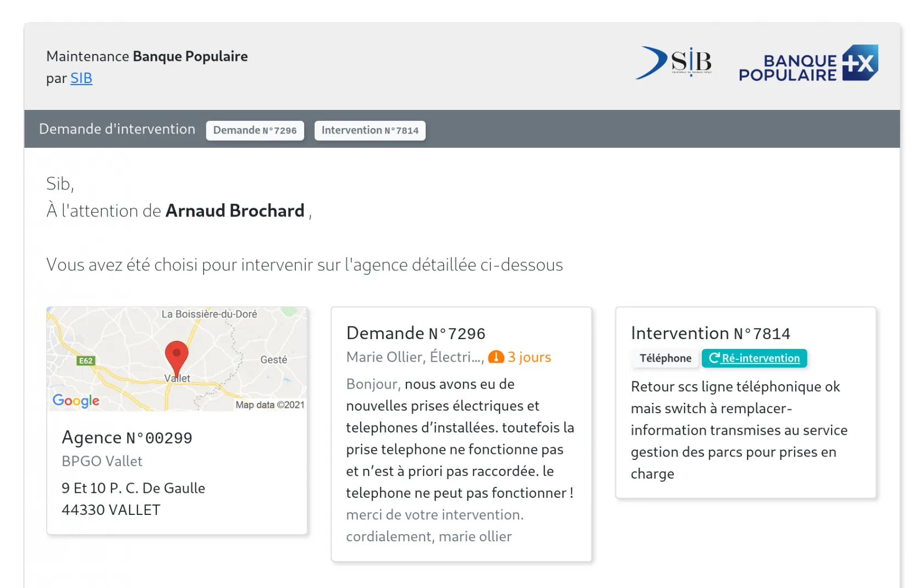This screenshot has height=588, width=924.
Task: Click the Map data ©2021 attribution
Action: pos(269,405)
